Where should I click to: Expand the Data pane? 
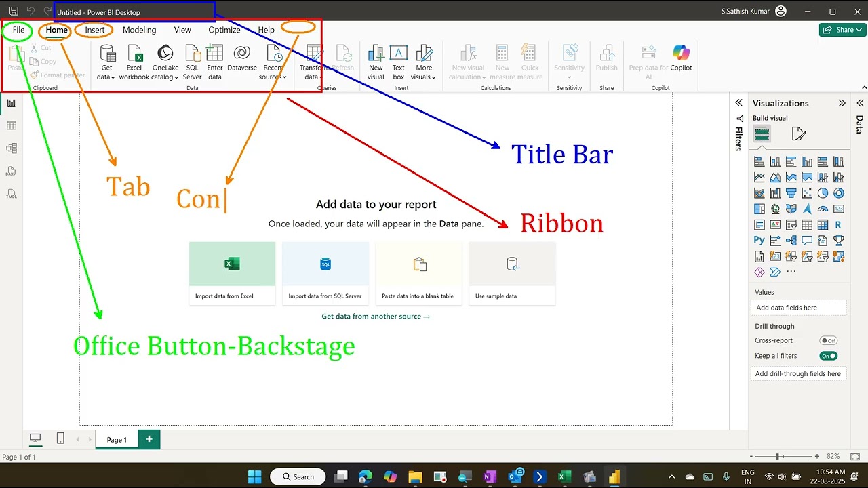point(860,103)
